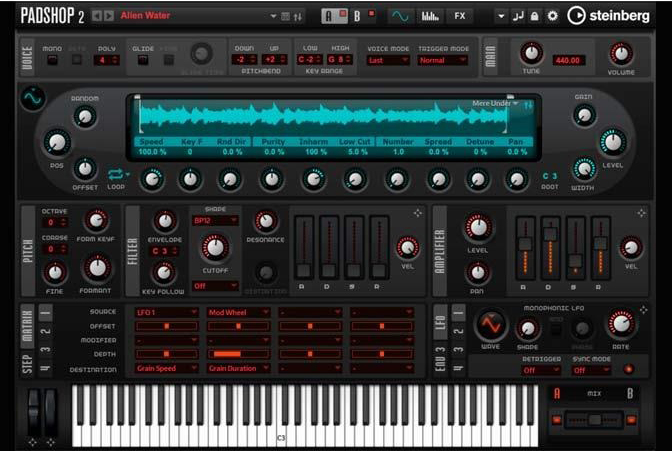
Task: Click the settings gear icon in top bar
Action: pos(554,16)
